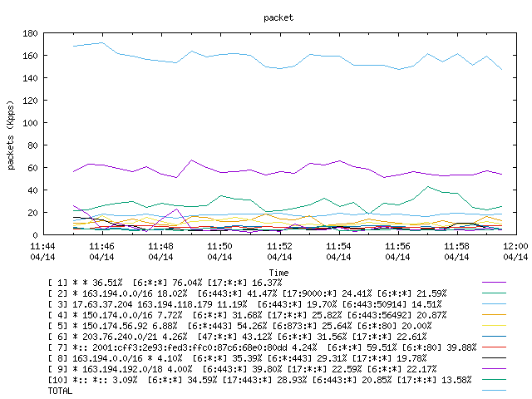Screen dimensions: 532x399
Task: Select legend entry [4] "* 150.174.0.0/16 7.72%"
Action: [x=248, y=315]
